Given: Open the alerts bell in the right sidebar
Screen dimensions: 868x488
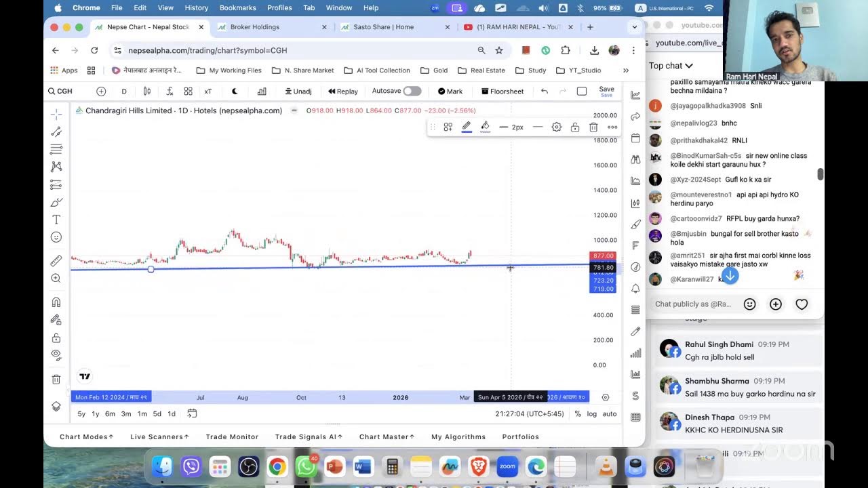Looking at the screenshot, I should 635,289.
